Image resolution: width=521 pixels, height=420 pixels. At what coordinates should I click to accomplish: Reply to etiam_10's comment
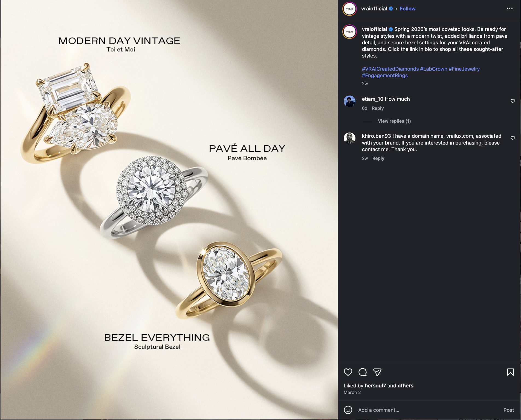(x=378, y=108)
